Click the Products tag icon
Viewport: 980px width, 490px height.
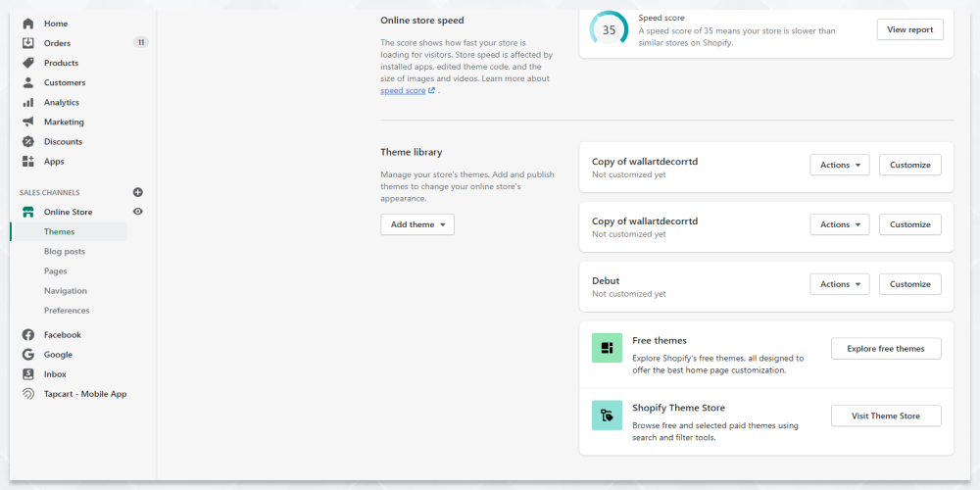28,63
